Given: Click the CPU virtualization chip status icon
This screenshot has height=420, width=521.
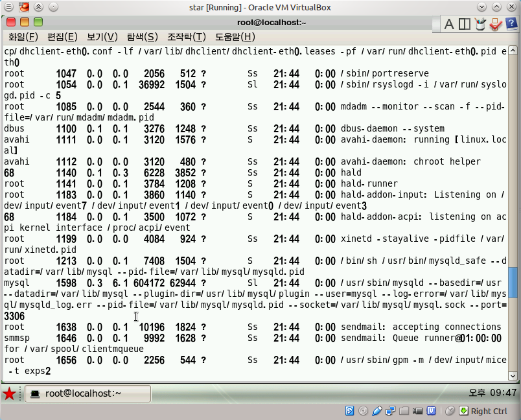Looking at the screenshot, I should tap(432, 411).
